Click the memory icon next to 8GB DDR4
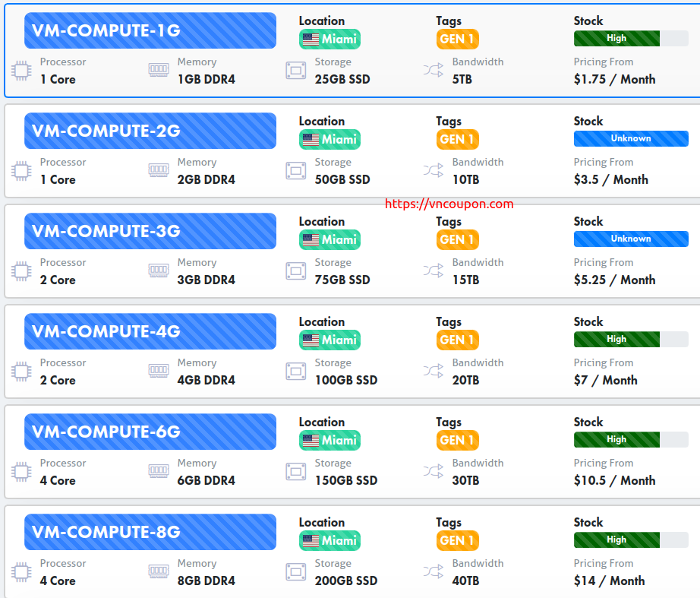Screen dimensions: 700x598 pyautogui.click(x=159, y=570)
